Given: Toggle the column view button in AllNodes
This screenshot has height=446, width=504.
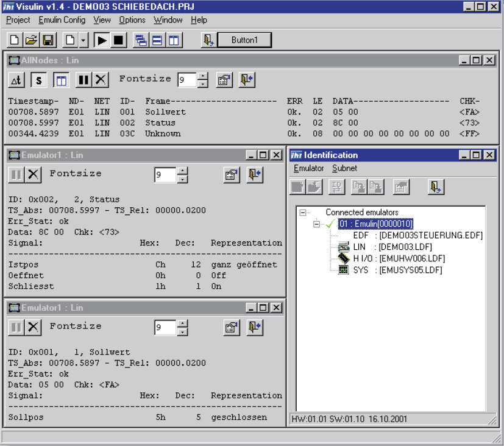Looking at the screenshot, I should click(x=60, y=80).
